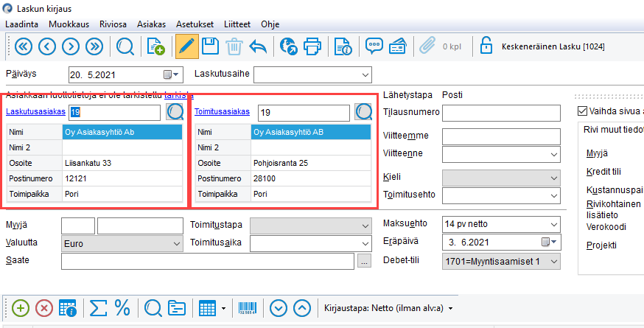644x328 pixels.
Task: Open the Toimitusehto dropdown
Action: click(x=553, y=195)
